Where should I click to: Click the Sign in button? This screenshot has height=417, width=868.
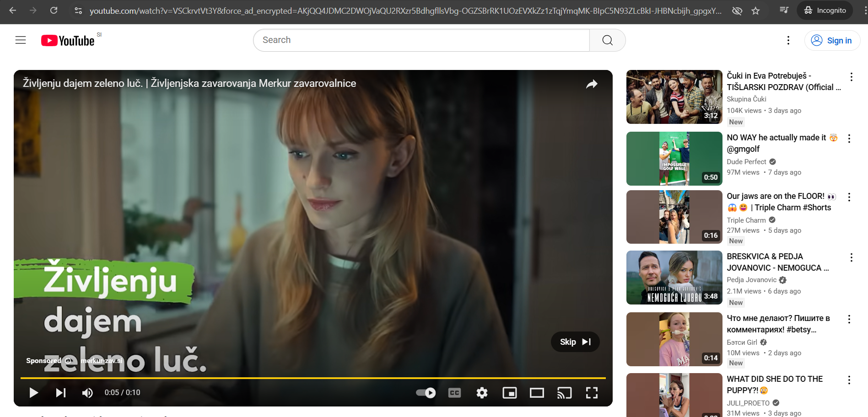pos(832,41)
